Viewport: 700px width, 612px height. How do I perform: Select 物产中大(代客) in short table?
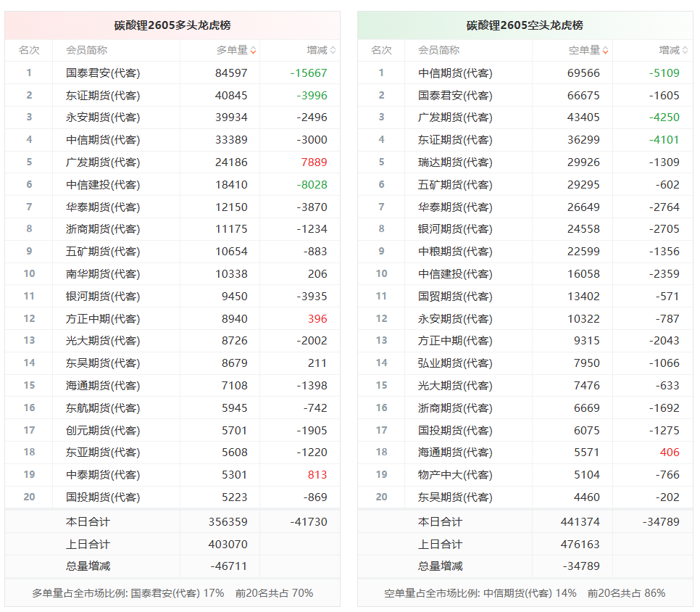455,474
